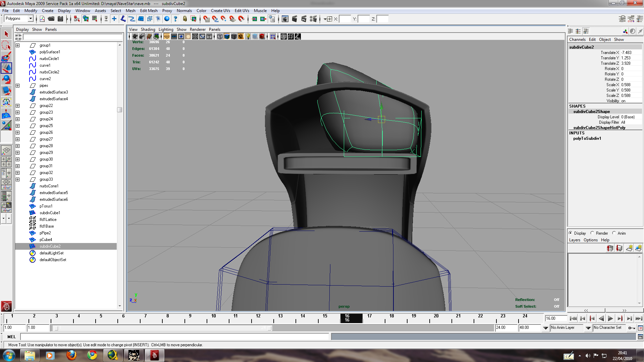Open the Edit Mesh menu
The height and width of the screenshot is (362, 644).
(149, 11)
